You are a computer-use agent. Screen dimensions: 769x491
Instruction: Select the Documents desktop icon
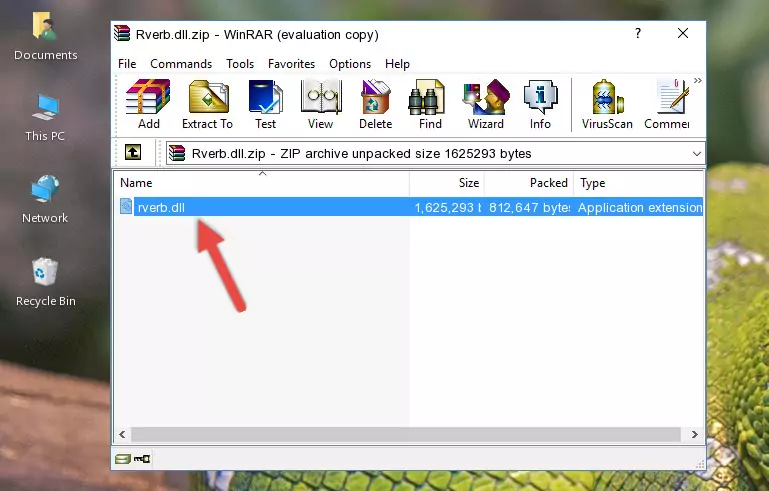pyautogui.click(x=45, y=36)
